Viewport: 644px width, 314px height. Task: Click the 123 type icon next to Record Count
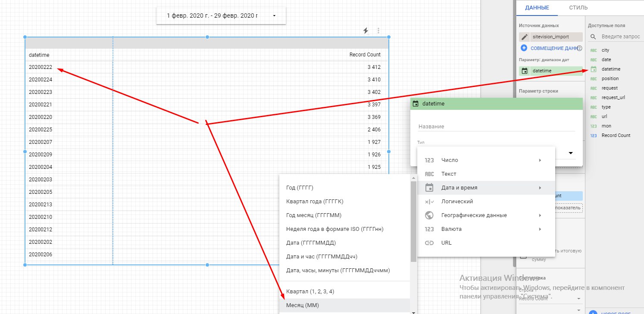(594, 136)
